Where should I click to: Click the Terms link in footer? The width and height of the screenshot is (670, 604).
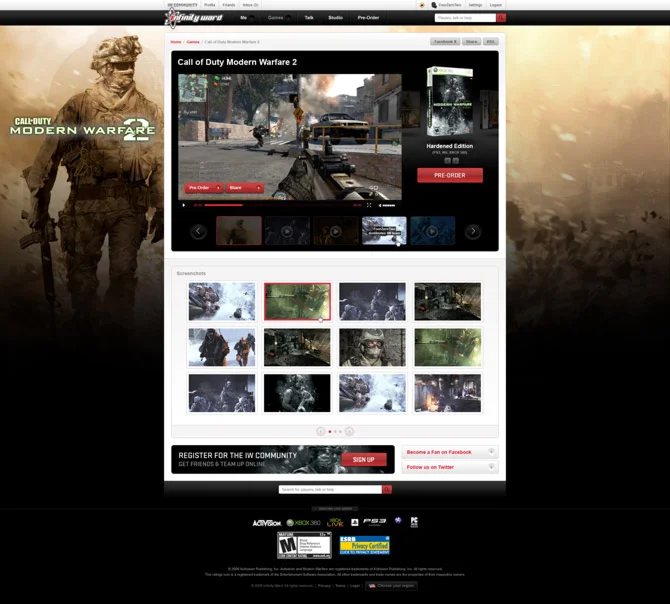340,586
